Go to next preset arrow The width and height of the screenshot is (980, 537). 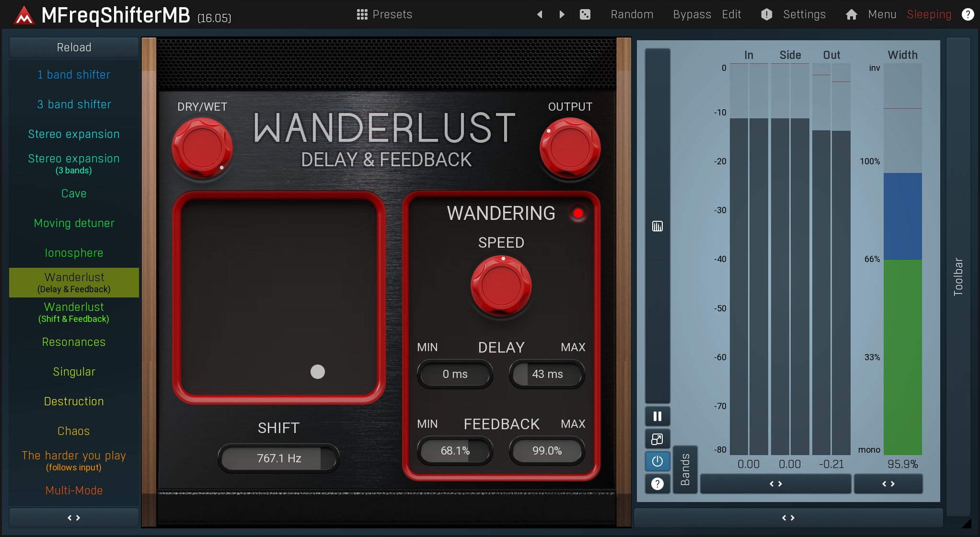(562, 14)
